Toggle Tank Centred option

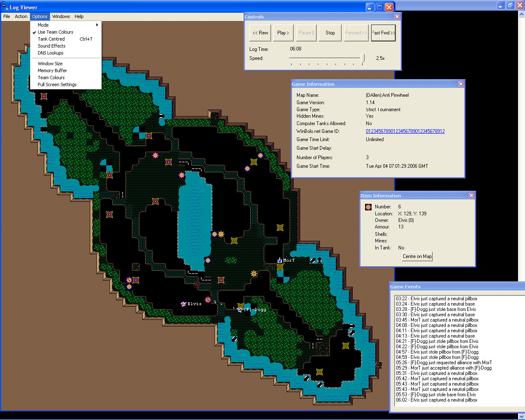click(x=51, y=39)
